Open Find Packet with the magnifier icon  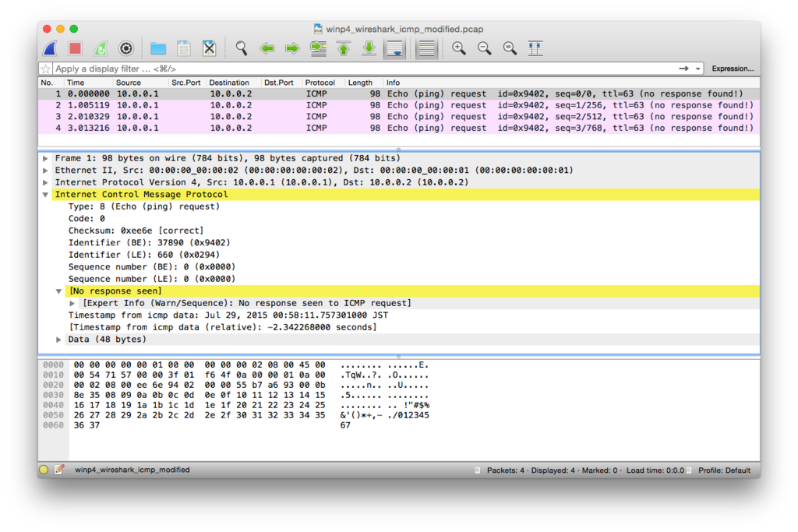coord(241,48)
